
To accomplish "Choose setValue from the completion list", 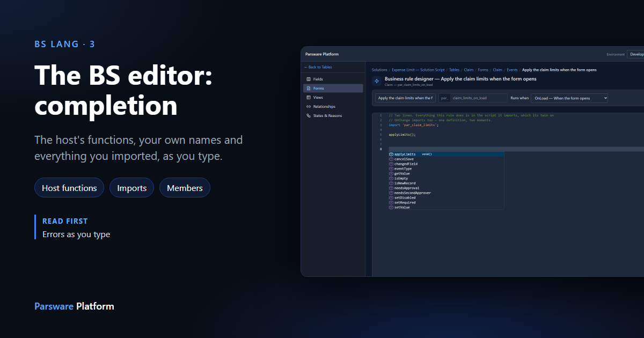I will [x=446, y=208].
